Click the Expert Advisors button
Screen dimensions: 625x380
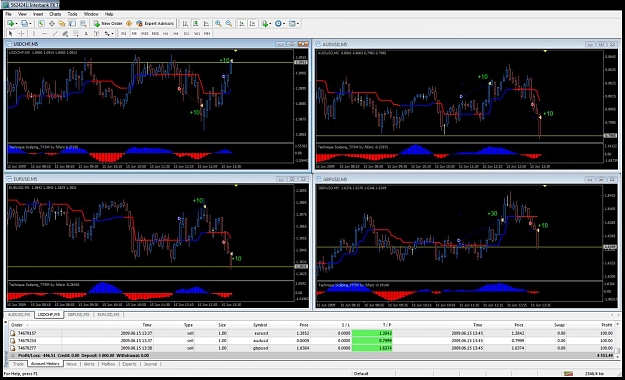click(155, 24)
